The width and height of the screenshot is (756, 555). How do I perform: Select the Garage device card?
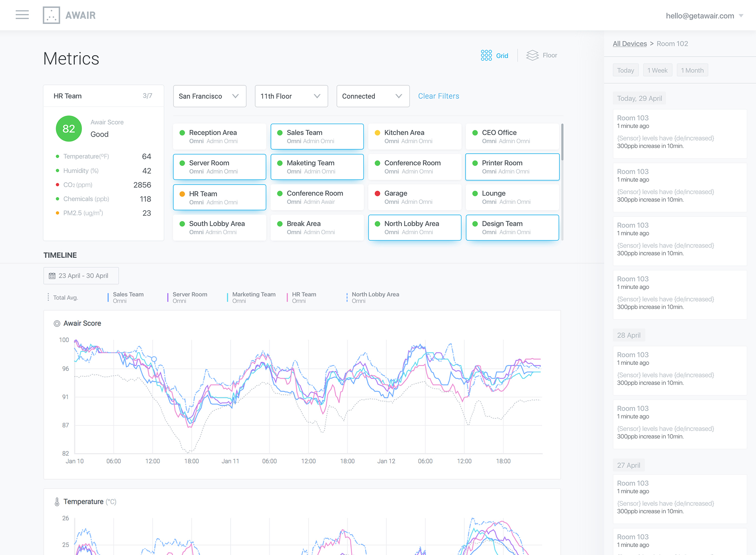coord(414,197)
